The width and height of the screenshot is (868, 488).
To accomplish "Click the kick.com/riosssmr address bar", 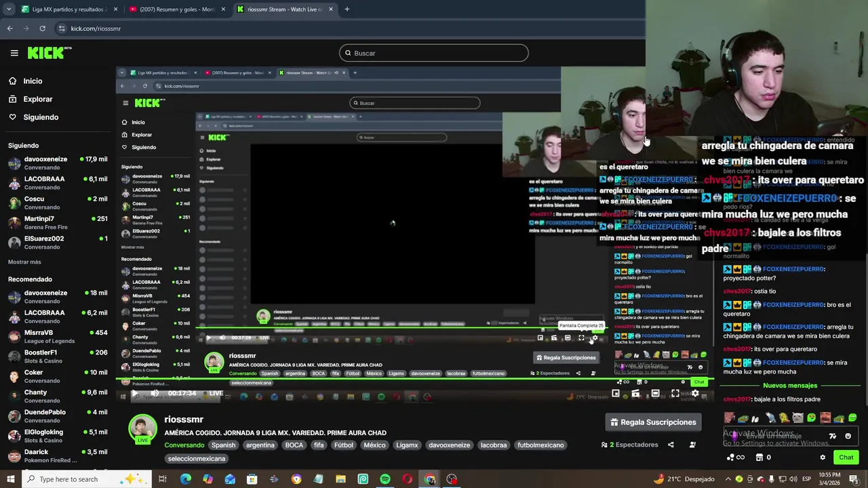I will point(96,28).
